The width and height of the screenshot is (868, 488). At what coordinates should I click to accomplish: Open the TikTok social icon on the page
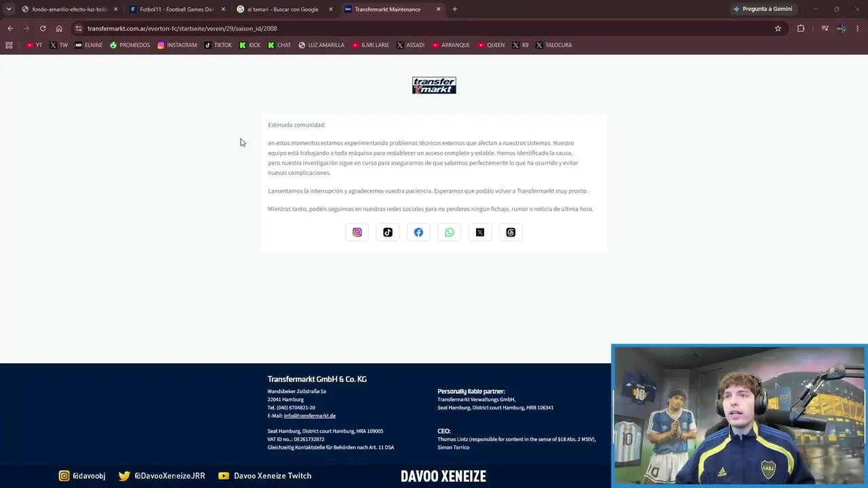coord(388,232)
